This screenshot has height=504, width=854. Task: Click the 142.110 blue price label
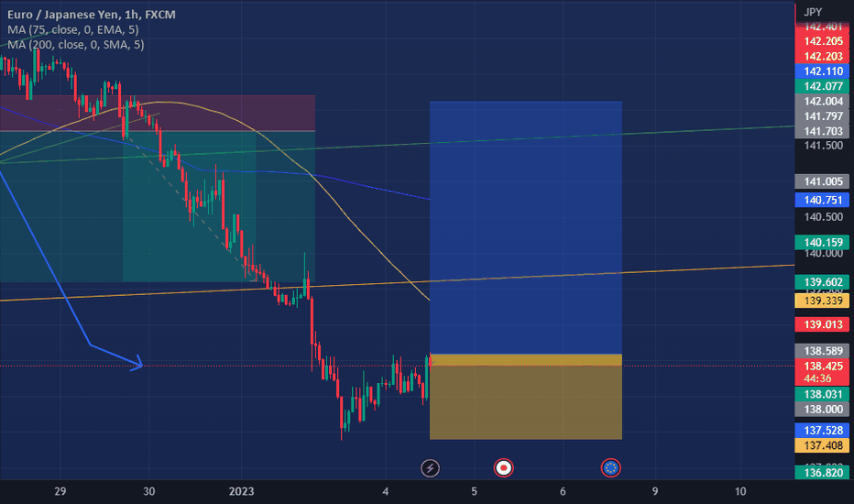click(823, 71)
